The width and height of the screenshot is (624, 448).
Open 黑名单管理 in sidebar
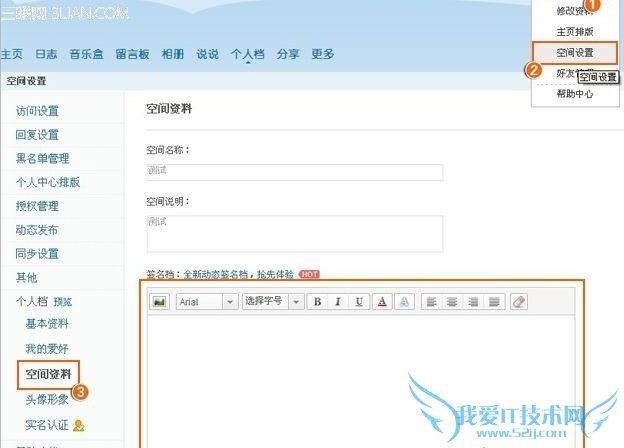[x=43, y=159]
